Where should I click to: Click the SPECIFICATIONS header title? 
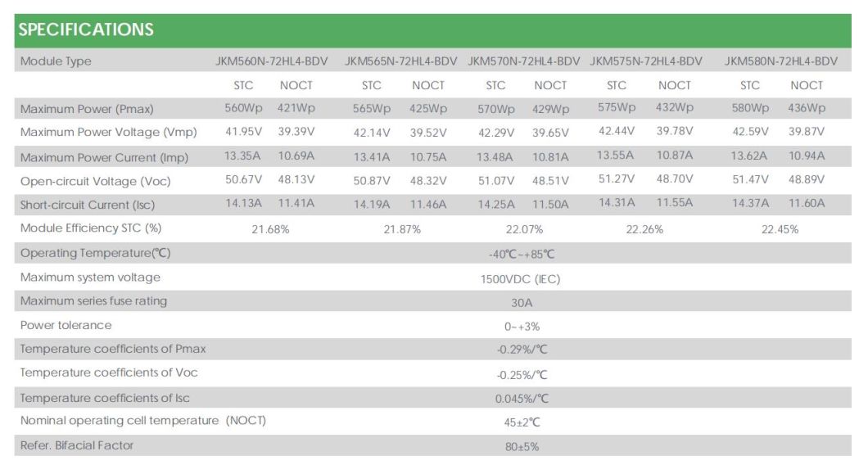coord(86,30)
